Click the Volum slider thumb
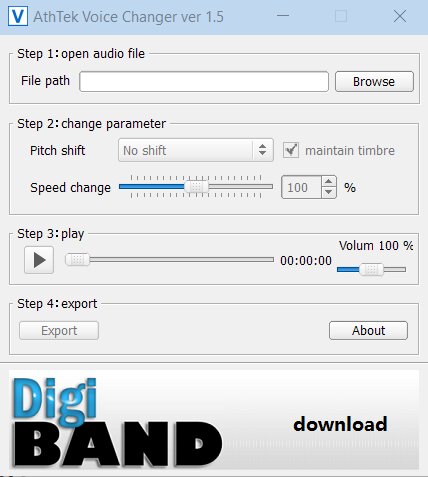This screenshot has height=477, width=428. point(371,269)
